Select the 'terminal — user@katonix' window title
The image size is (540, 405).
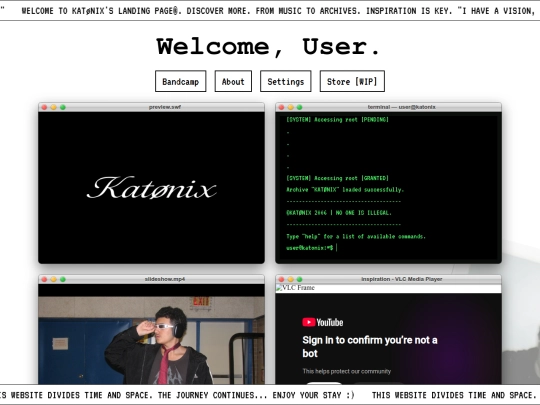[x=402, y=107]
